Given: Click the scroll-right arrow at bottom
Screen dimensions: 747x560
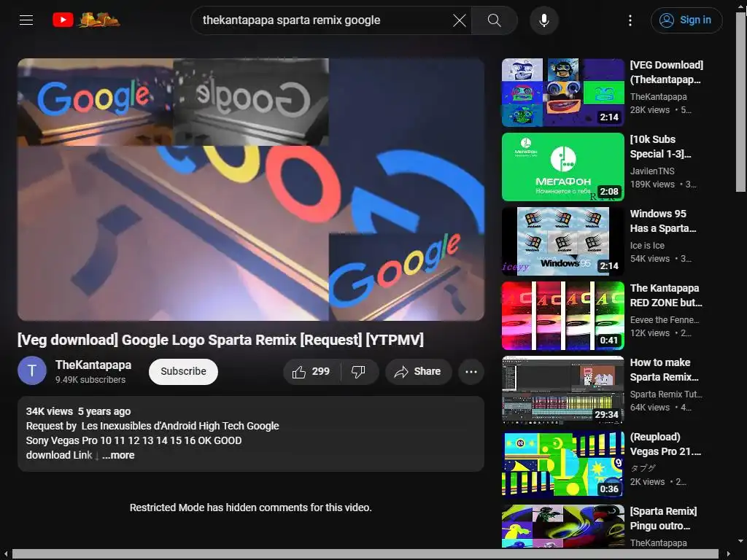Looking at the screenshot, I should pyautogui.click(x=727, y=554).
